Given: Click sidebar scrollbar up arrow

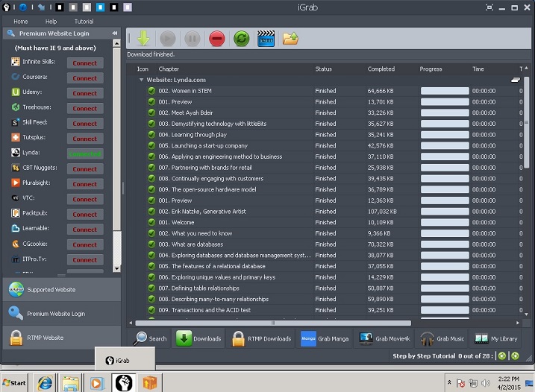Looking at the screenshot, I should pos(116,43).
